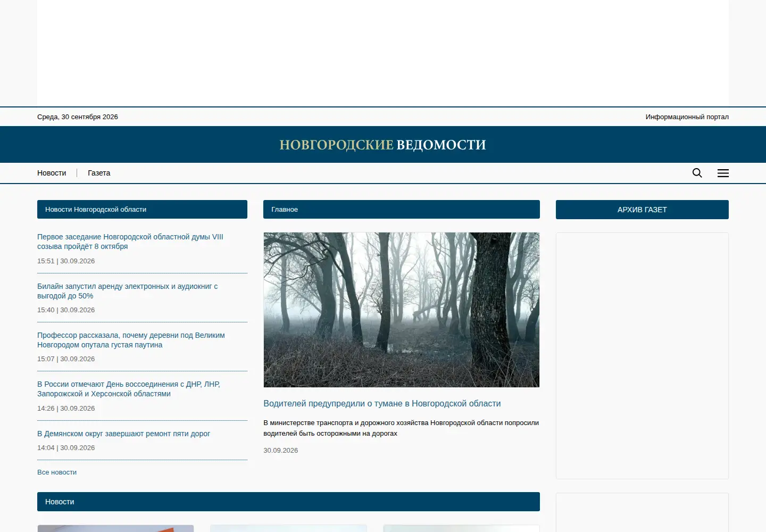The image size is (766, 532).
Task: Click the Информационный портал text
Action: pos(687,117)
